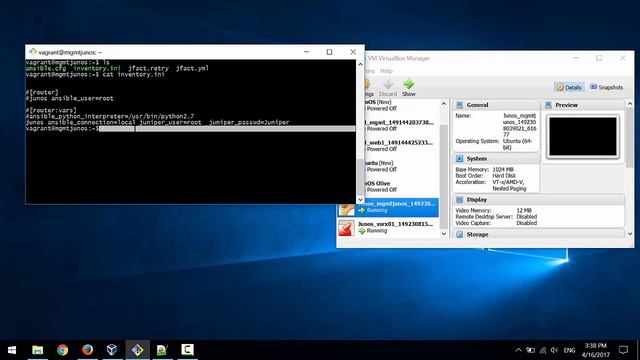This screenshot has width=640, height=360.
Task: Click the Discard toolbar button in VirtualBox
Action: coord(388,88)
